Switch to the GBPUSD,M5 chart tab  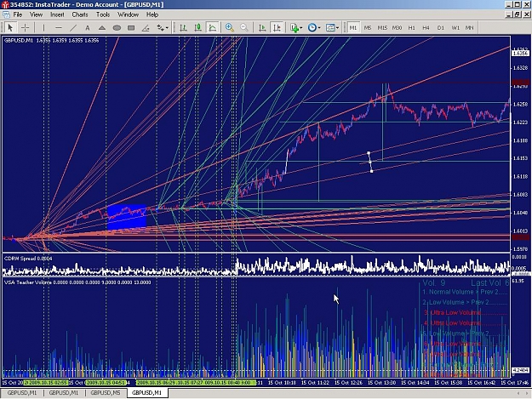106,393
